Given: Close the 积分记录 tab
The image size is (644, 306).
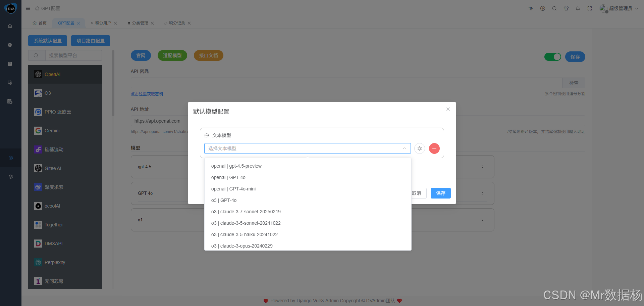Looking at the screenshot, I should click(189, 23).
